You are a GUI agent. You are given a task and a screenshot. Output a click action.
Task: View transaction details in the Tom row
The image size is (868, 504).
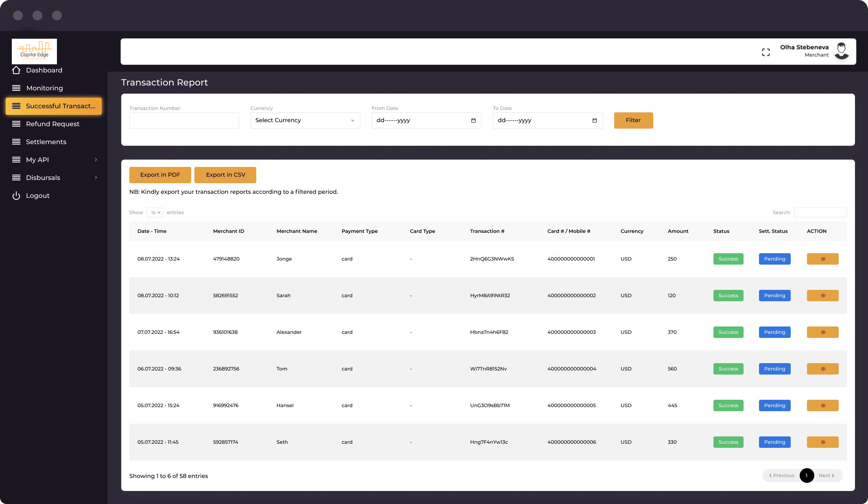coord(822,369)
